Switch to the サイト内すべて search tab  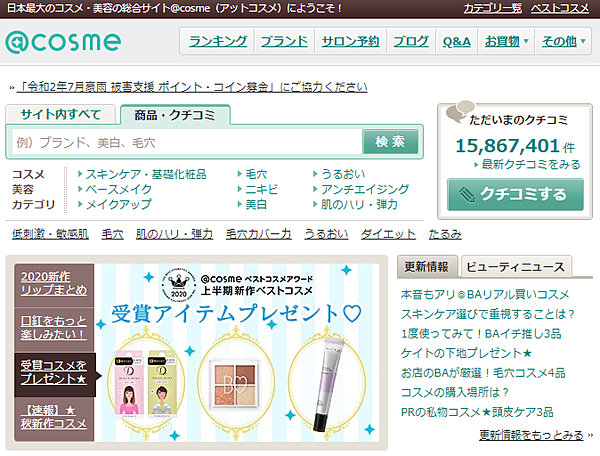pos(60,114)
